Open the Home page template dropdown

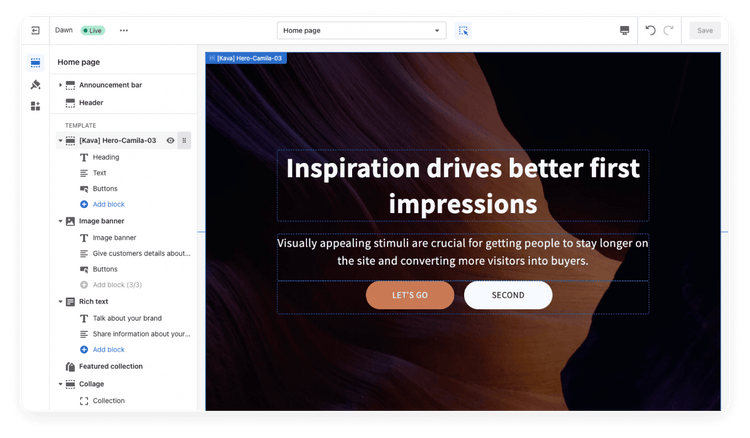point(361,31)
